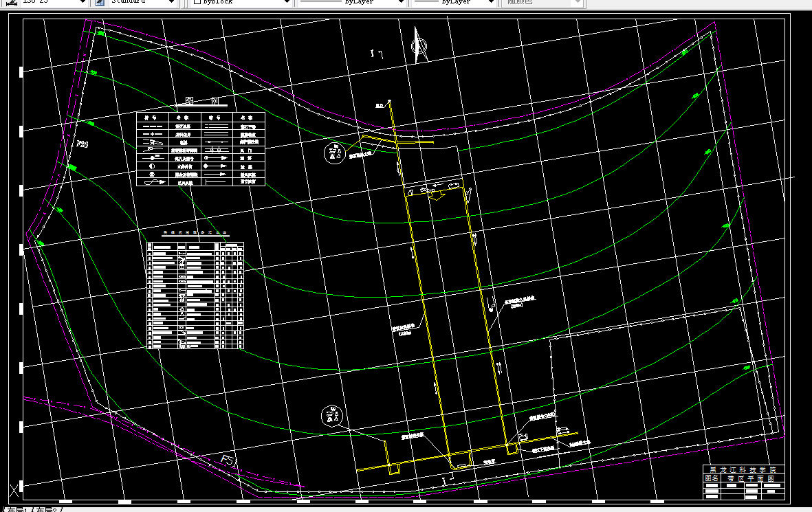The height and width of the screenshot is (512, 812).
Task: Click the greyed 随颜色 plot style box
Action: coord(542,2)
